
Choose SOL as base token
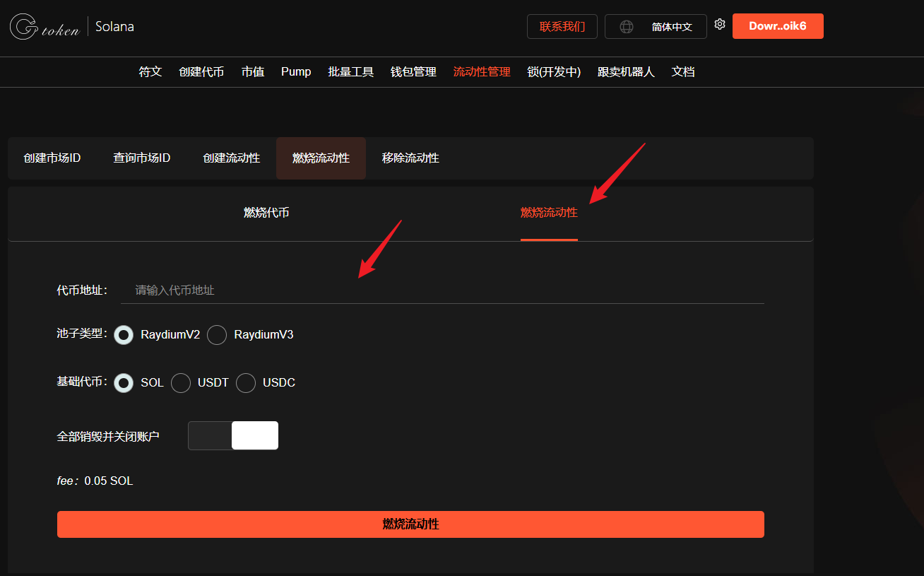[124, 383]
